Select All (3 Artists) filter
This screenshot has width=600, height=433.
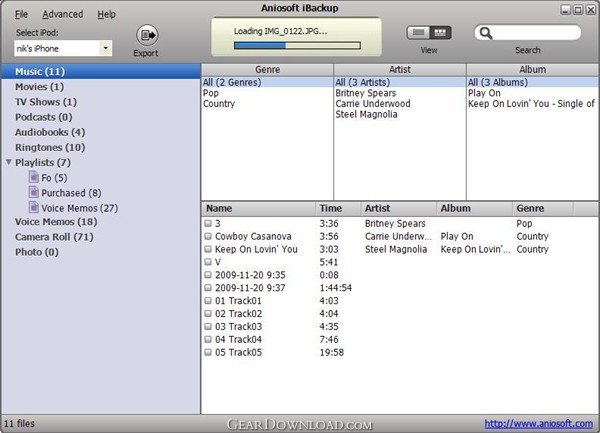click(x=399, y=82)
